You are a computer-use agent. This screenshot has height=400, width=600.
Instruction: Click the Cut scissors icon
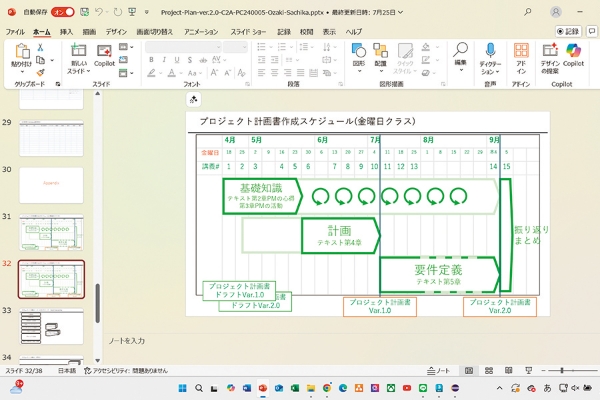pos(41,46)
